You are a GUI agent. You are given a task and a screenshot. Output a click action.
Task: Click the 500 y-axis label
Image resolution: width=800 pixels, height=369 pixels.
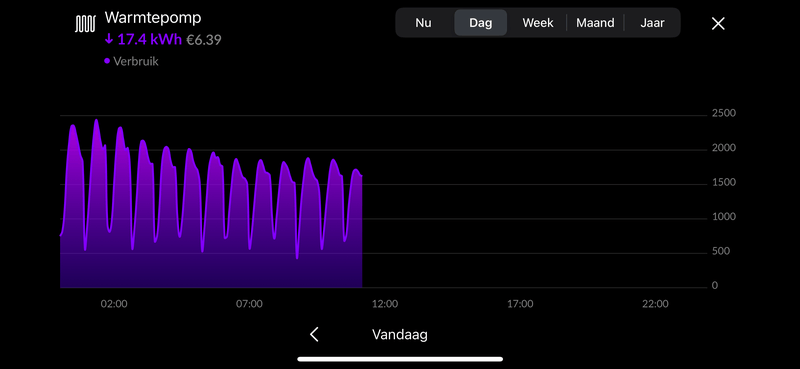tap(721, 251)
